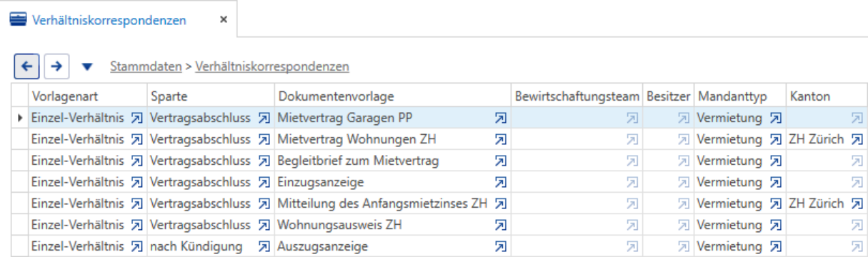Select the row indicator of Mietvertrag Garagen PP

pos(19,118)
